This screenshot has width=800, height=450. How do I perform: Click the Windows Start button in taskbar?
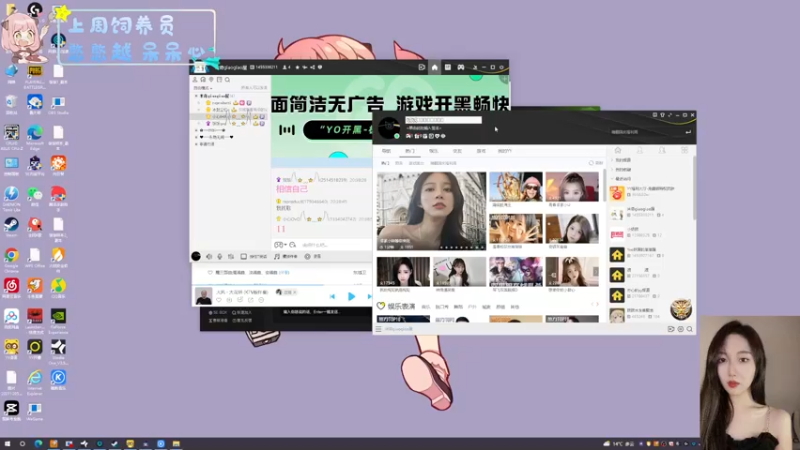[7, 444]
